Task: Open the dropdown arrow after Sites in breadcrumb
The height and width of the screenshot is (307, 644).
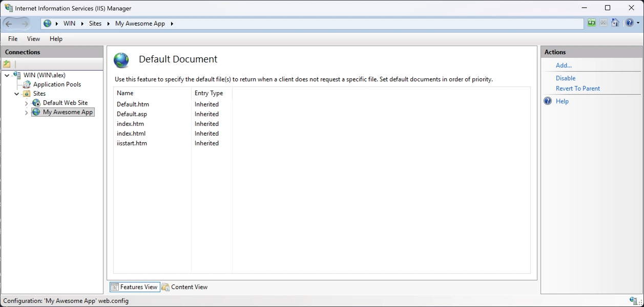Action: [109, 24]
